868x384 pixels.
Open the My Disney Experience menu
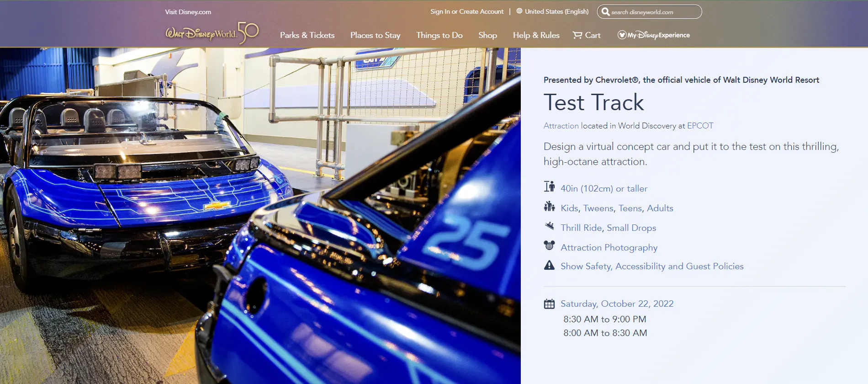653,35
